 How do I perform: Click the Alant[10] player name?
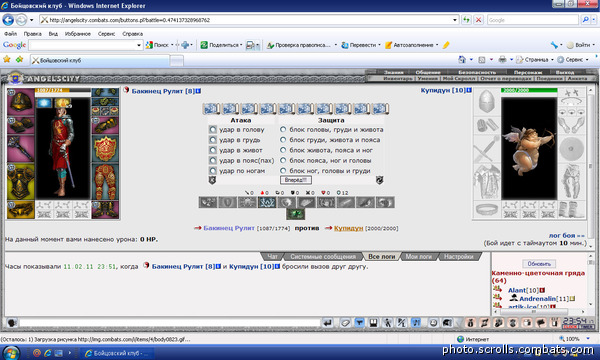click(523, 290)
